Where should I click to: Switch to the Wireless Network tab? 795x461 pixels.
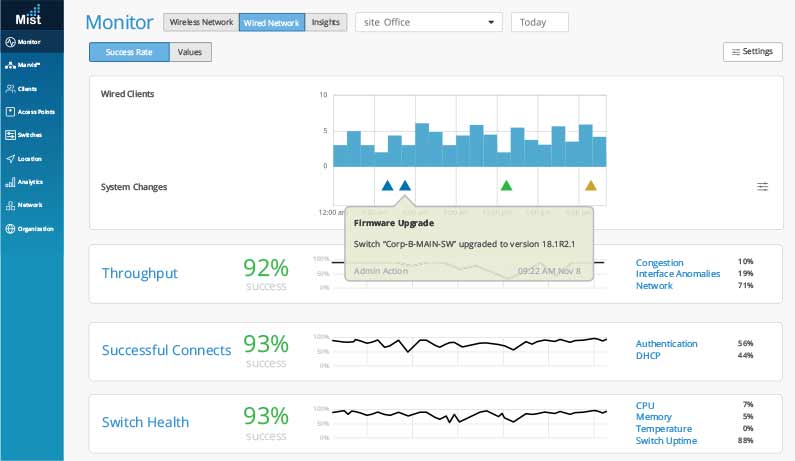[201, 22]
